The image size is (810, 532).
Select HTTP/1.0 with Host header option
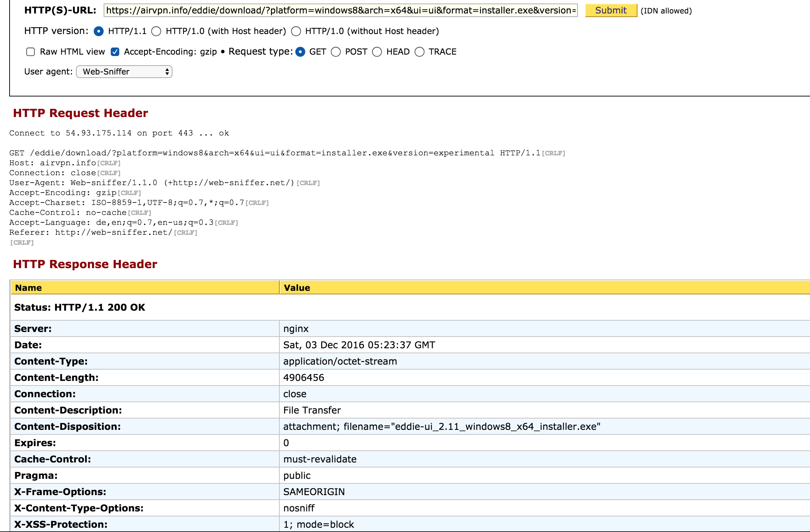coord(156,31)
